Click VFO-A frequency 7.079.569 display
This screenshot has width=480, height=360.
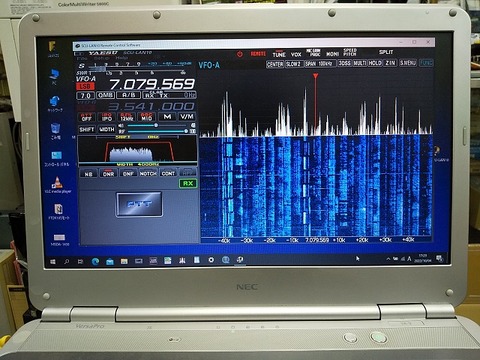tap(152, 84)
